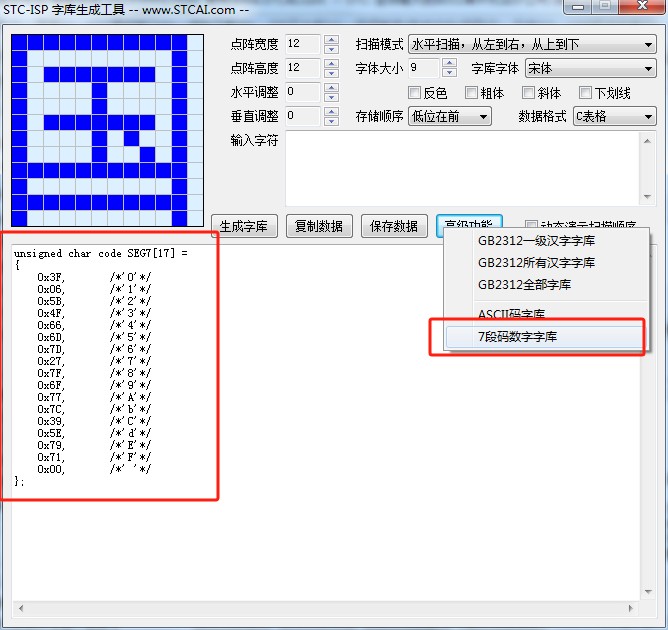Increase the 点阵宽度 value with up arrow
The height and width of the screenshot is (630, 668).
tap(331, 39)
